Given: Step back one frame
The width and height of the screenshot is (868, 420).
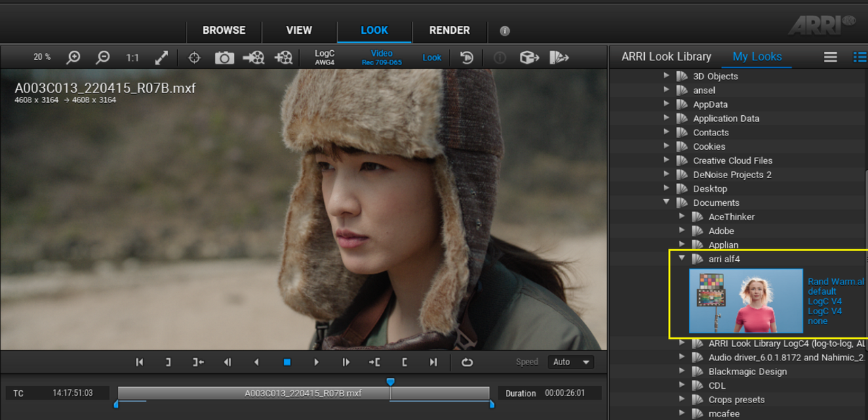Looking at the screenshot, I should [227, 362].
